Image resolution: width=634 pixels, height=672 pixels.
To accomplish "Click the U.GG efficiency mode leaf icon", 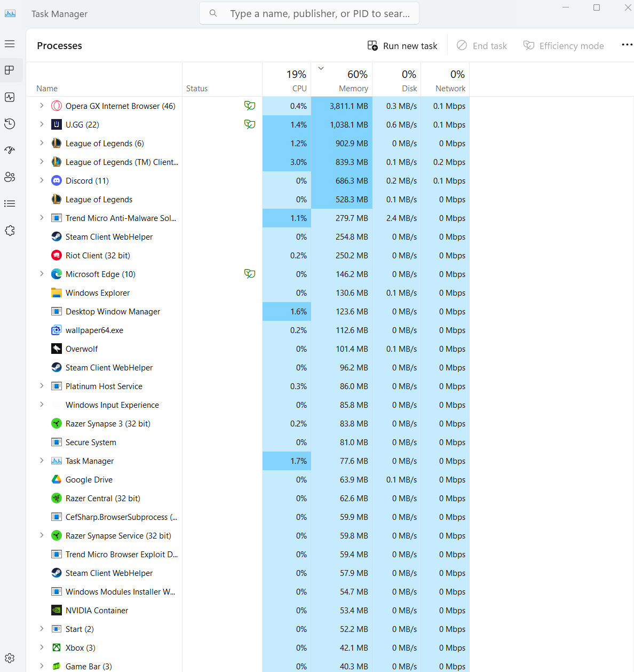I will (249, 124).
